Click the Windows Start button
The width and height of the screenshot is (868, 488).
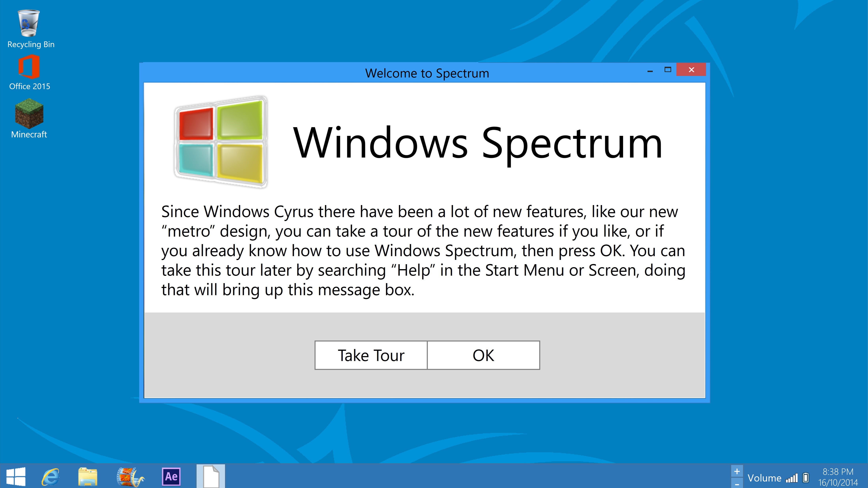[x=16, y=477]
